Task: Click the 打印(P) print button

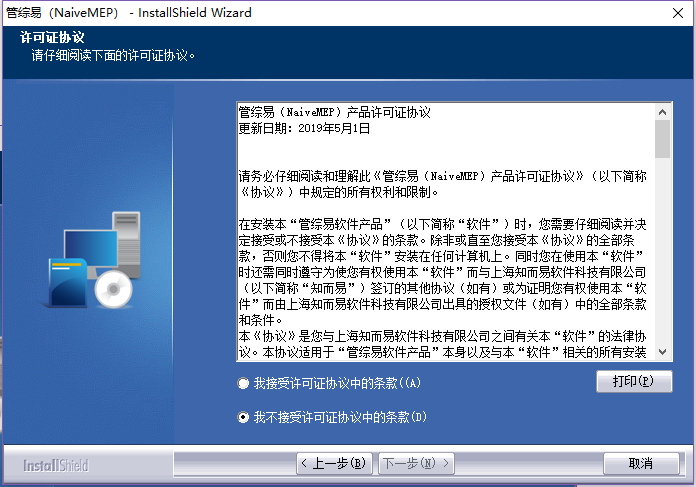Action: (x=634, y=381)
